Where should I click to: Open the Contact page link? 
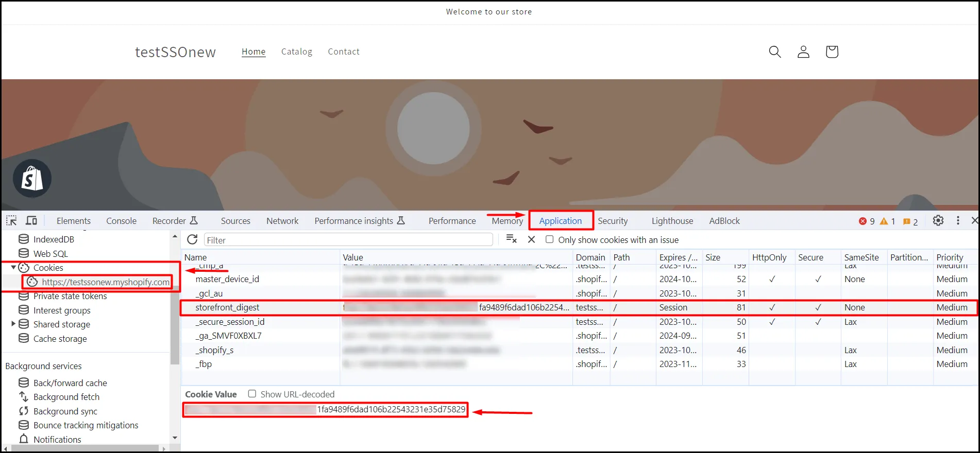click(344, 51)
